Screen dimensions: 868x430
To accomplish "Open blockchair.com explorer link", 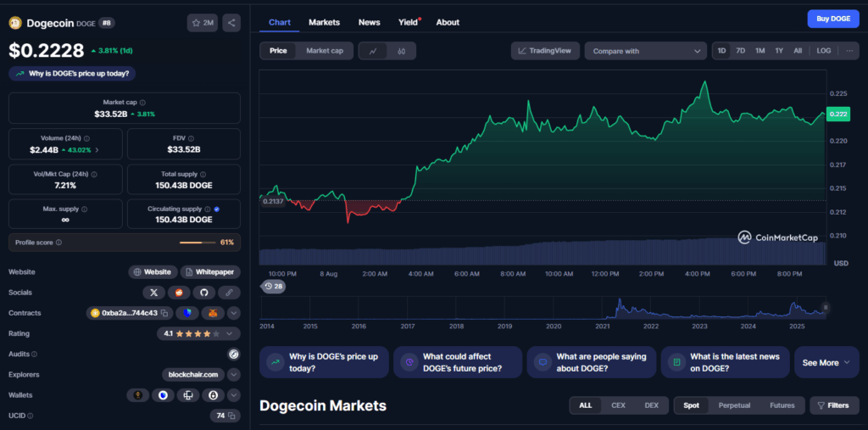I will point(194,375).
